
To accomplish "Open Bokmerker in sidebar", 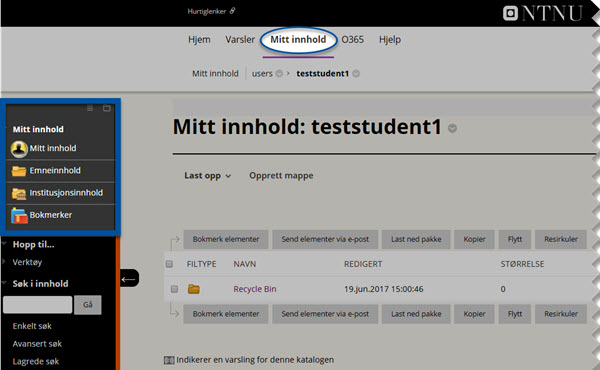I will point(51,215).
